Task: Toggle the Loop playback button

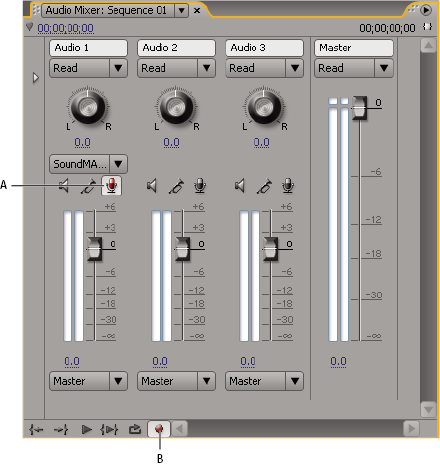Action: point(135,429)
